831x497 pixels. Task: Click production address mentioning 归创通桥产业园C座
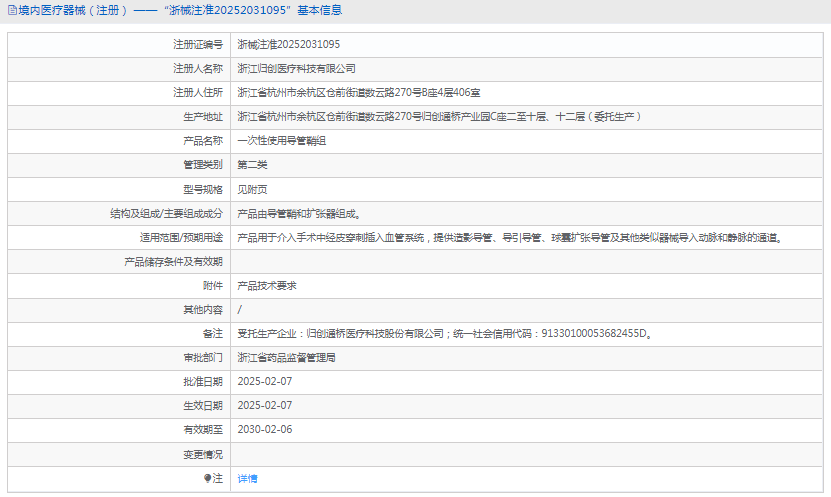coord(439,117)
